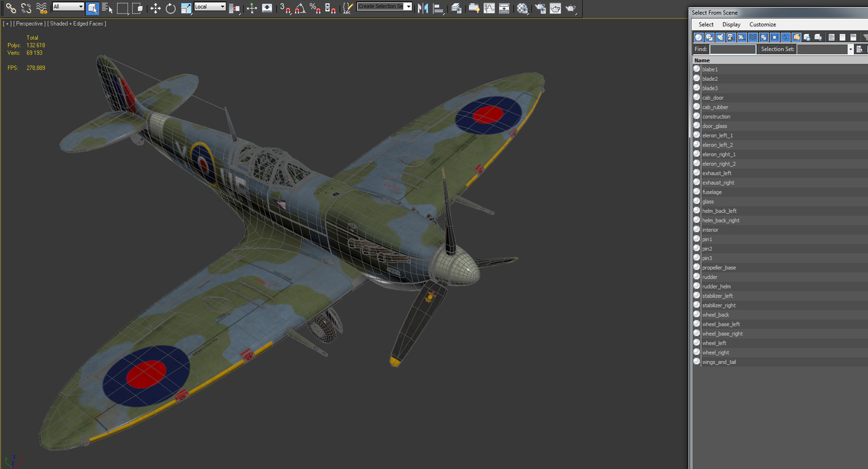868x469 pixels.
Task: Toggle Display Bones filter in Select From Scene
Action: tap(785, 38)
